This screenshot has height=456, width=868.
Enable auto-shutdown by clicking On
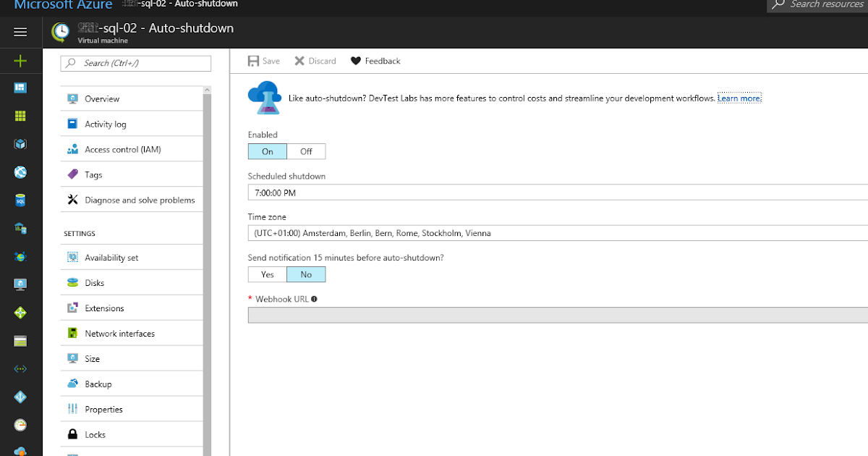click(x=267, y=151)
